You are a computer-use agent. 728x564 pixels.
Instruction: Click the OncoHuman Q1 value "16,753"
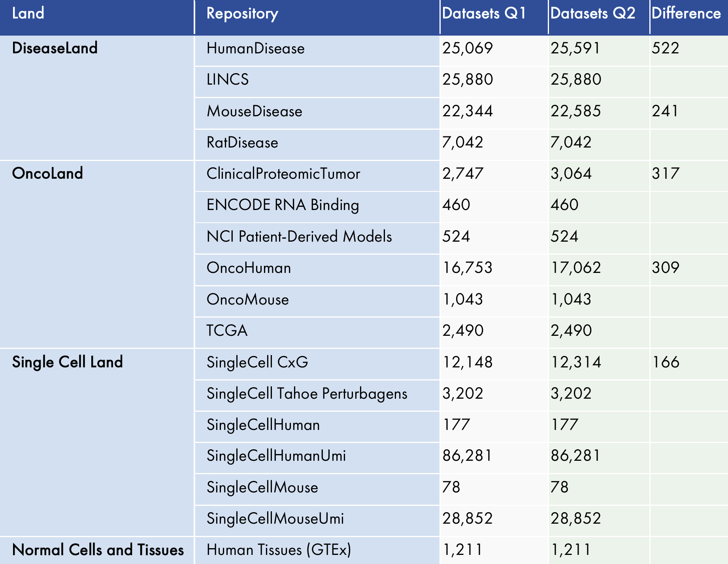pos(468,268)
